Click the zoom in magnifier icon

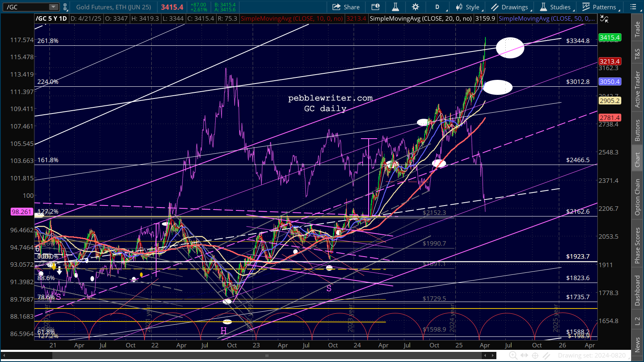coord(513,356)
